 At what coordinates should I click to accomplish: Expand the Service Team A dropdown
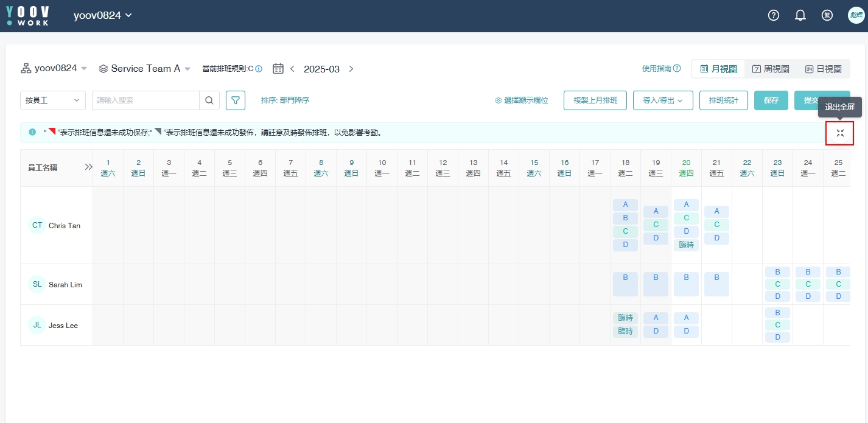[x=145, y=69]
